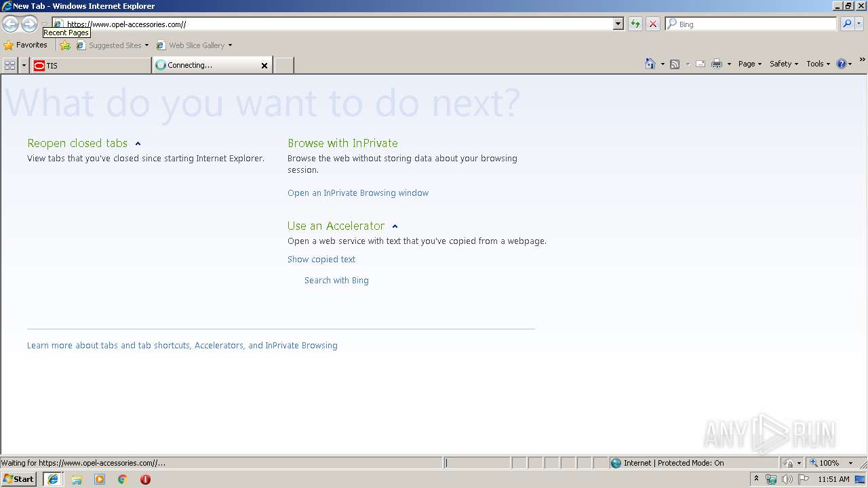Open the Favorites star button
The height and width of the screenshot is (488, 868).
tap(26, 45)
